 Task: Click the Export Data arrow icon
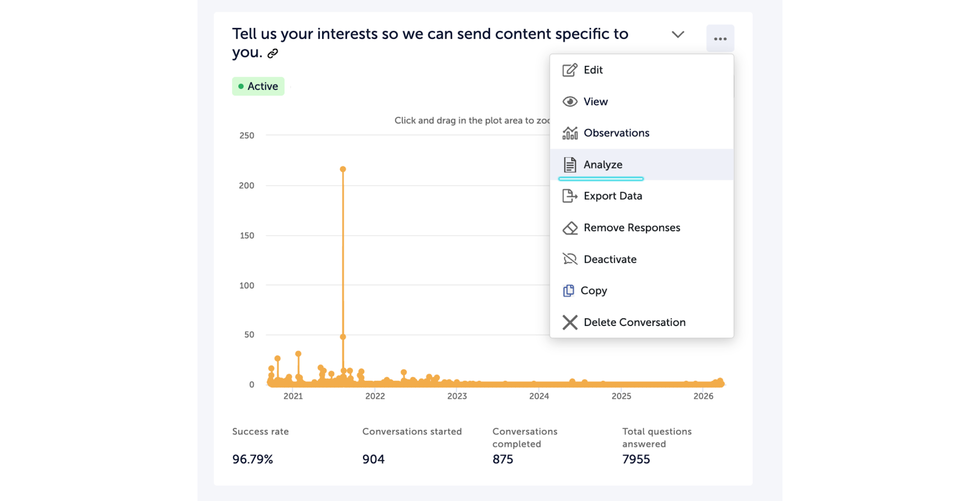click(569, 196)
